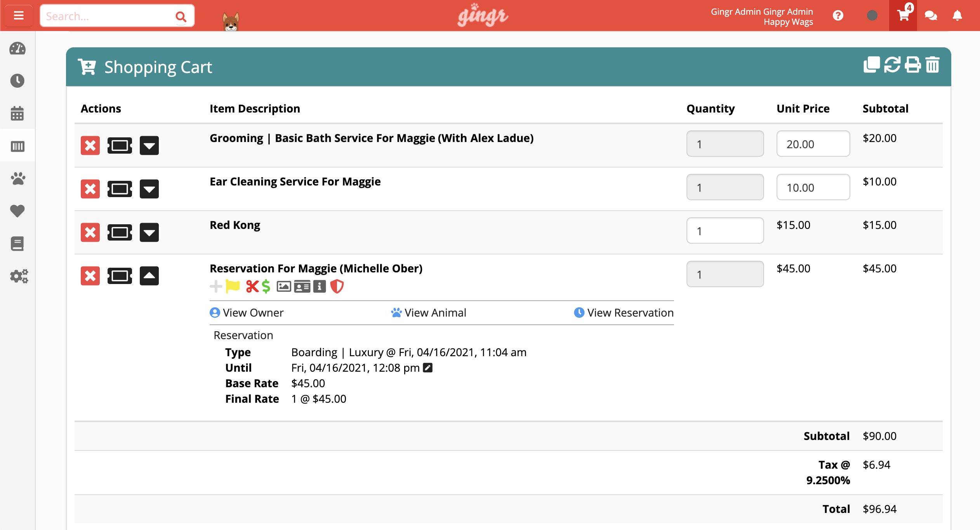The width and height of the screenshot is (980, 530).
Task: Open the dropdown for Ear Cleaning Service row
Action: (149, 189)
